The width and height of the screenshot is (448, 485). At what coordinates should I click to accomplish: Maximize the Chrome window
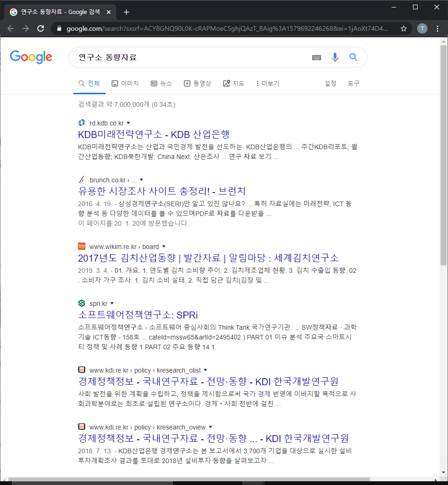[x=415, y=7]
